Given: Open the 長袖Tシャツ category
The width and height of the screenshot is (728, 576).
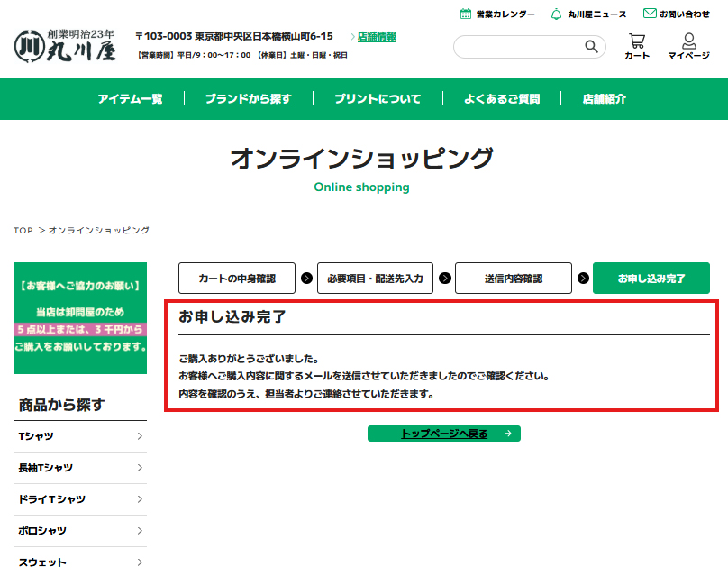Looking at the screenshot, I should pos(45,468).
